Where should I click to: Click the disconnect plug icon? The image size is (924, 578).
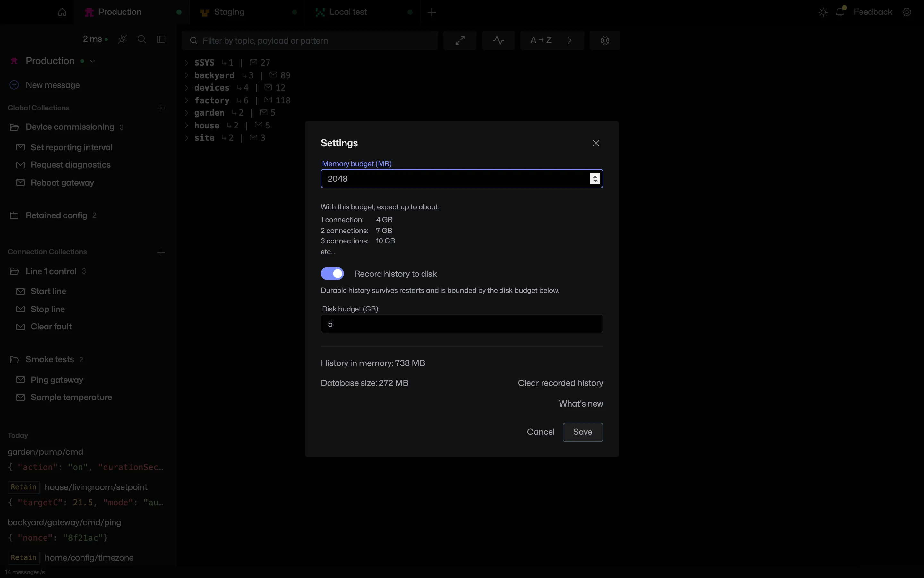123,39
